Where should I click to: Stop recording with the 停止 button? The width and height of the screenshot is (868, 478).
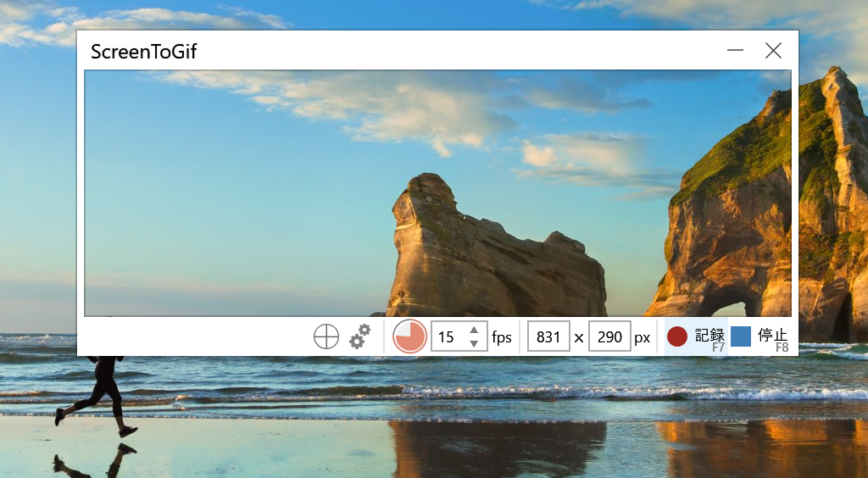(759, 336)
